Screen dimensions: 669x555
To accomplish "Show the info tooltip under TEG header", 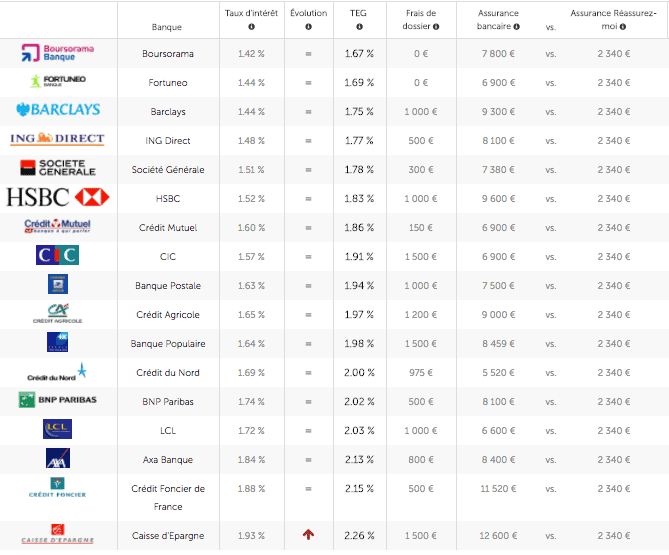I will 358,27.
